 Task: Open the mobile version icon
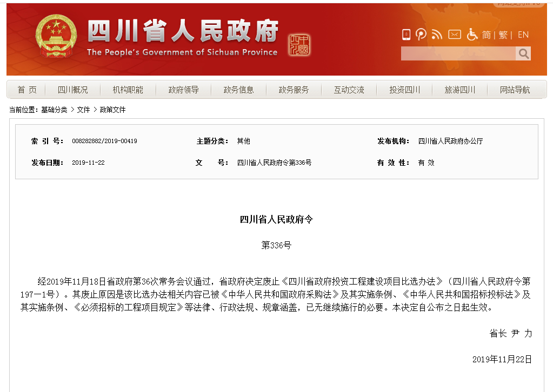point(405,34)
